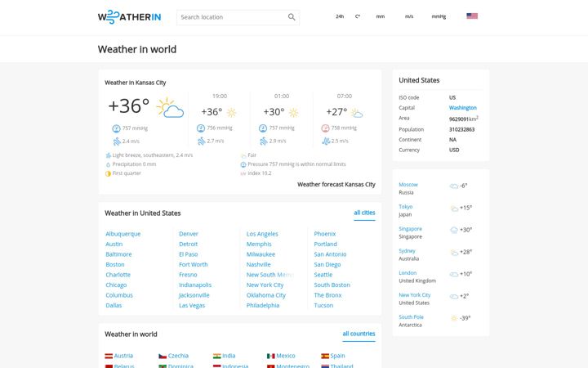
Task: Open San Diego weather
Action: tap(327, 265)
